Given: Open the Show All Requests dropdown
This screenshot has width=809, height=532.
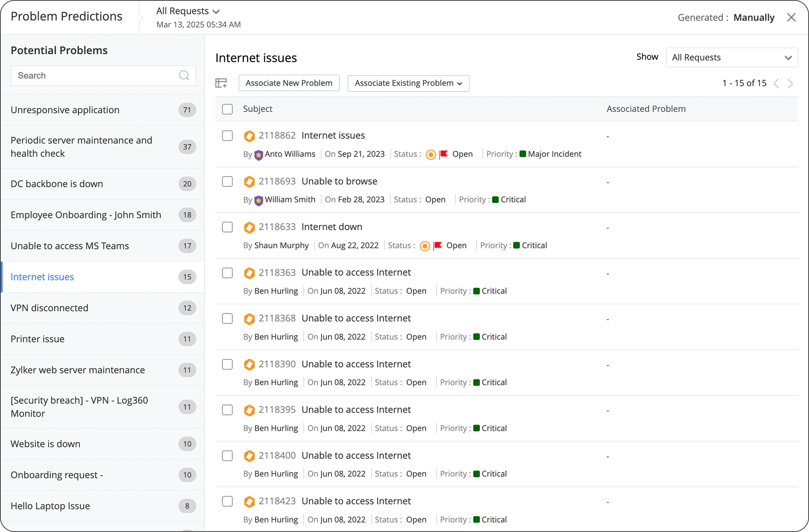Looking at the screenshot, I should click(x=732, y=57).
